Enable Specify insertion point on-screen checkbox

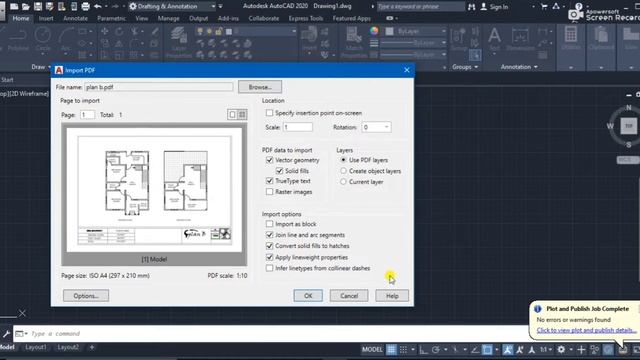[x=269, y=113]
